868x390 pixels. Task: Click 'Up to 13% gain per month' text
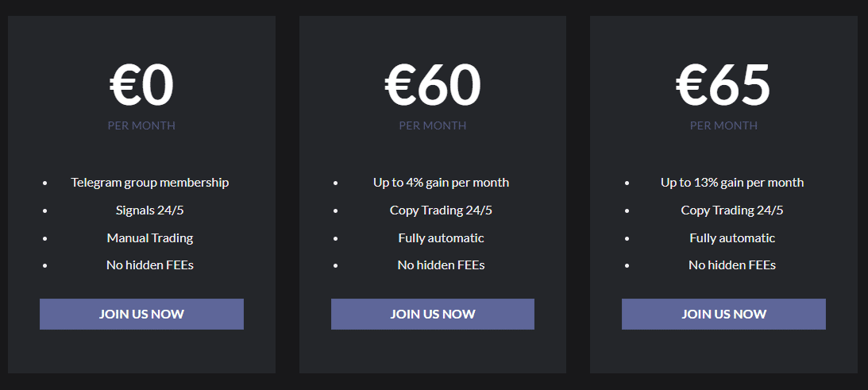coord(732,182)
